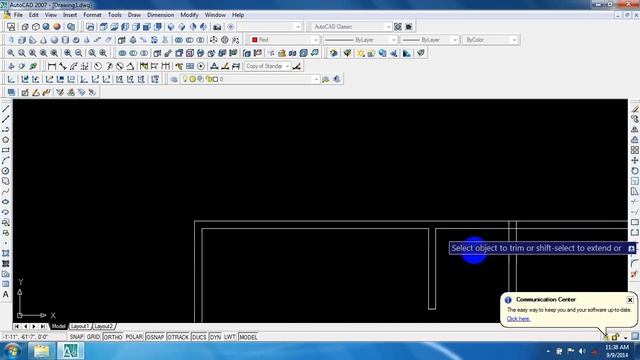Toggle OTRACK in status bar

point(178,337)
